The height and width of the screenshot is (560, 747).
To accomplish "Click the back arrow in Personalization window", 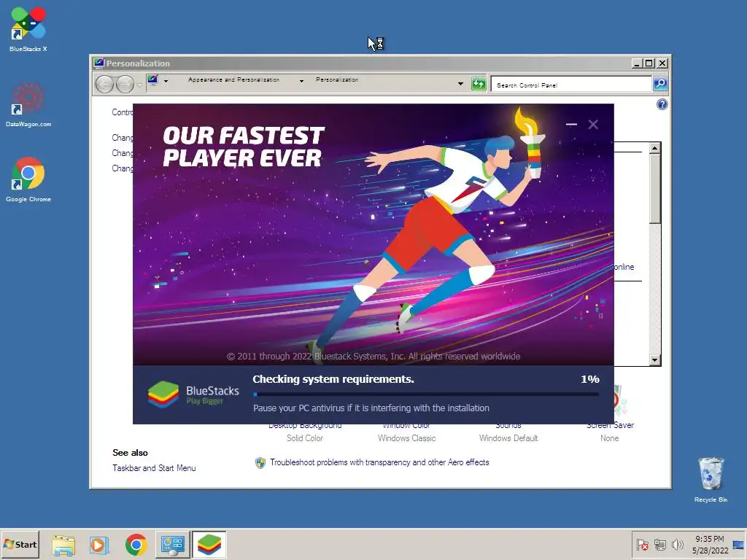I will tap(104, 85).
